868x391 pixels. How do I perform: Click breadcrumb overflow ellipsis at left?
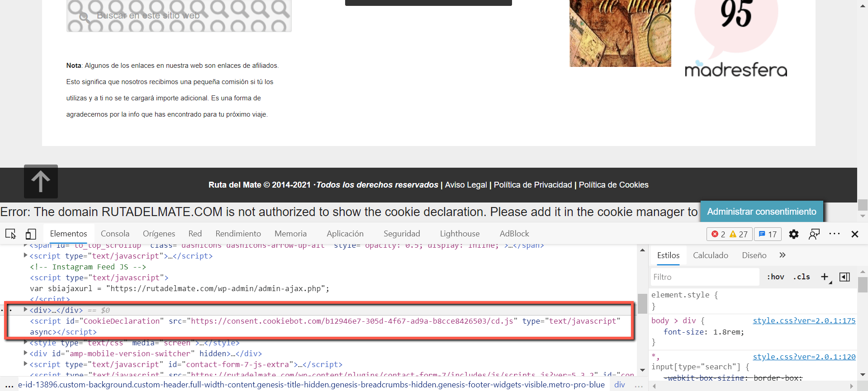9,385
